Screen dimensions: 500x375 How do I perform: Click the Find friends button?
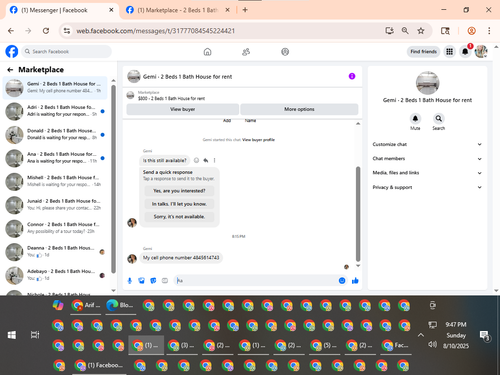[423, 52]
